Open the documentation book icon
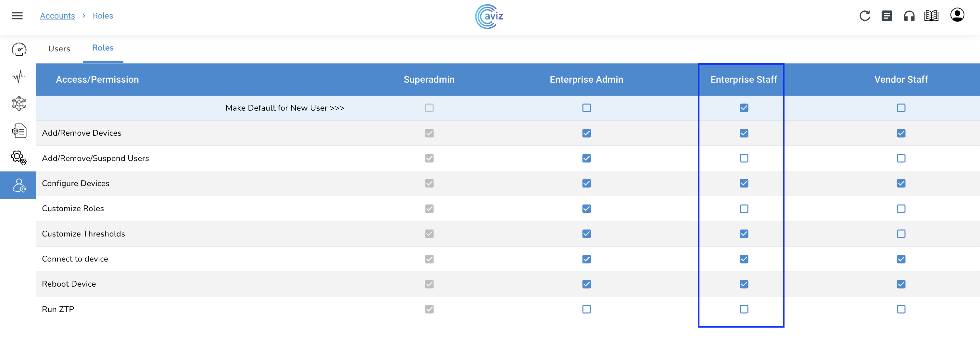 931,16
